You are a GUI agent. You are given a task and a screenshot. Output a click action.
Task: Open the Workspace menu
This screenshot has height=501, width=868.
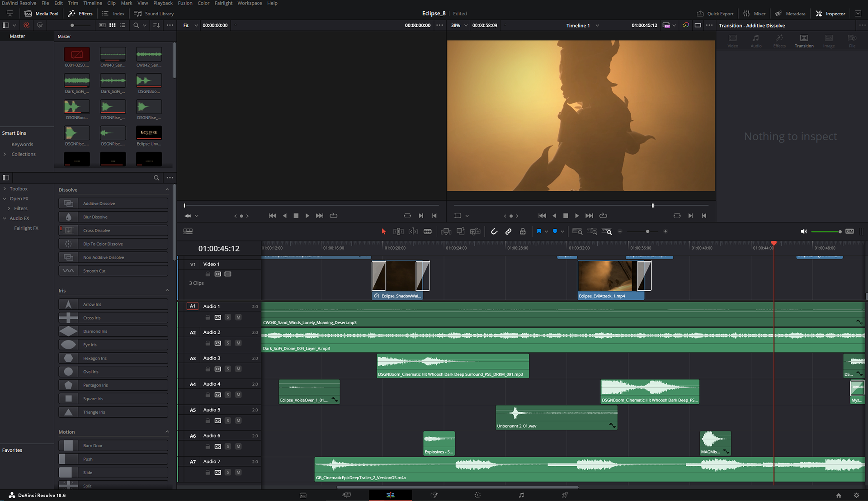click(250, 3)
